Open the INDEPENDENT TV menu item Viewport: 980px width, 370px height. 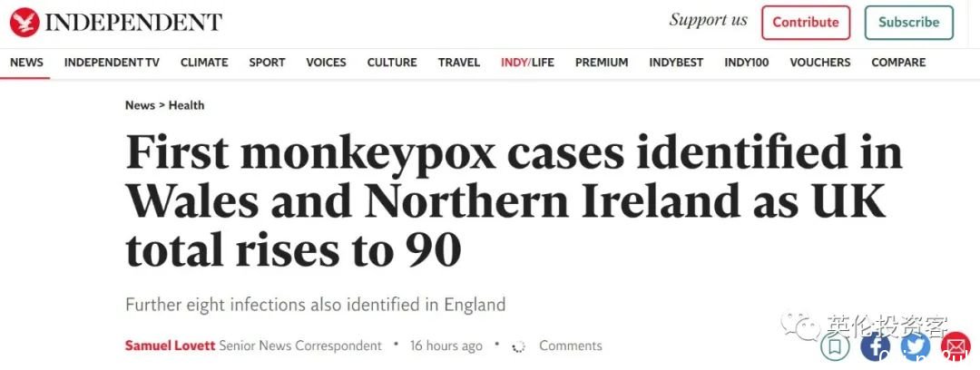[112, 63]
